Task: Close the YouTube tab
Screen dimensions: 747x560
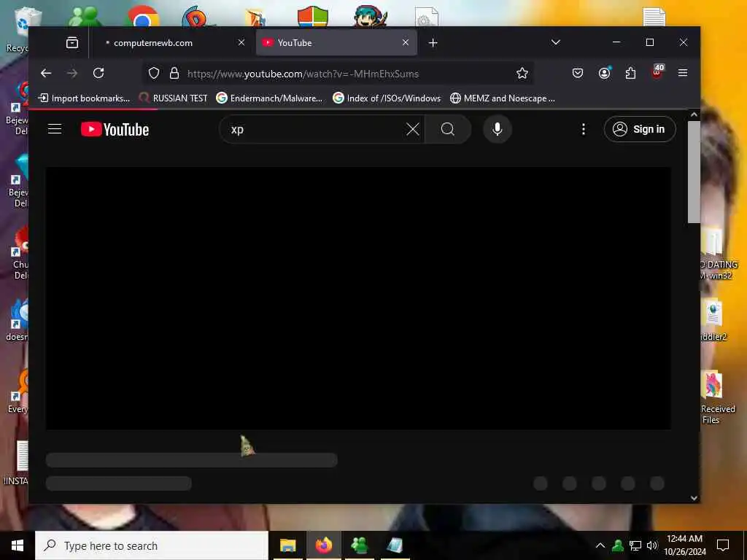Action: pyautogui.click(x=406, y=42)
